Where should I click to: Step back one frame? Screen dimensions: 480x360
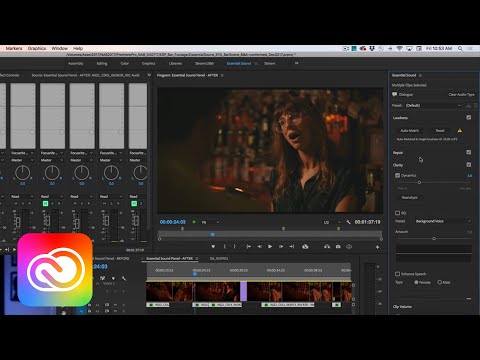[260, 247]
